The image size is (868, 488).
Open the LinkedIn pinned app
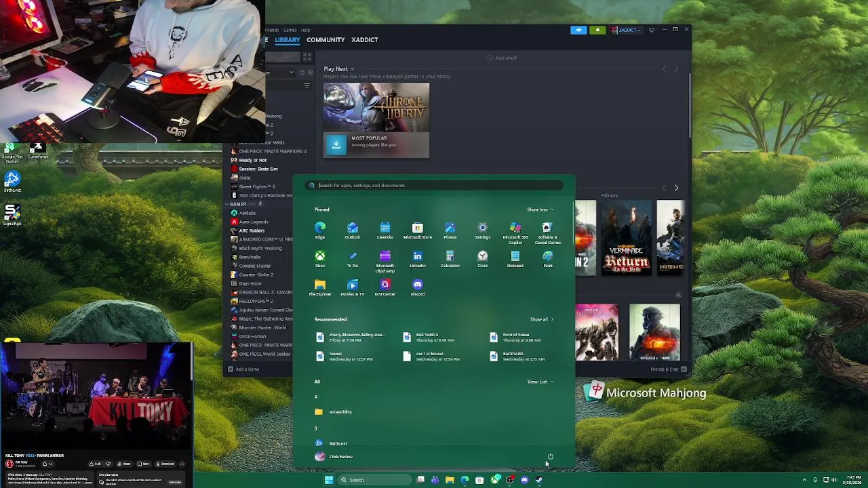coord(418,259)
